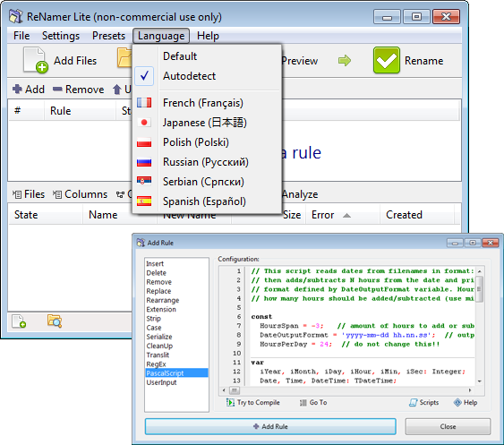504x445 pixels.
Task: Click the folder search icon in bottom bar
Action: click(x=55, y=321)
